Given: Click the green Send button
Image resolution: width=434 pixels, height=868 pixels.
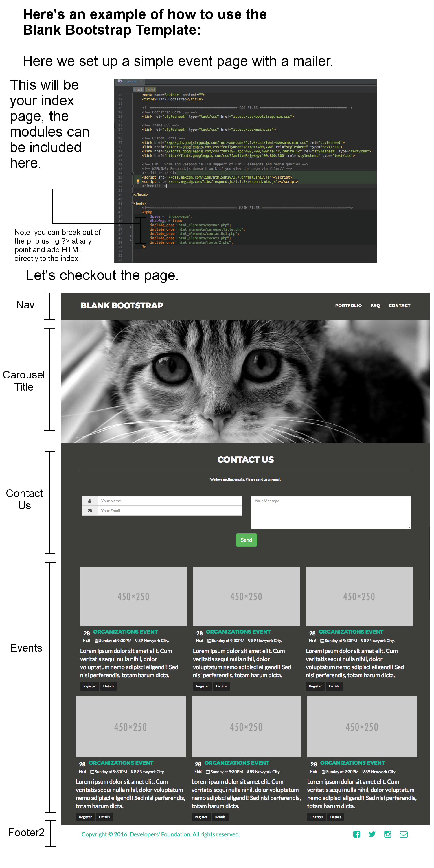Looking at the screenshot, I should (x=246, y=540).
